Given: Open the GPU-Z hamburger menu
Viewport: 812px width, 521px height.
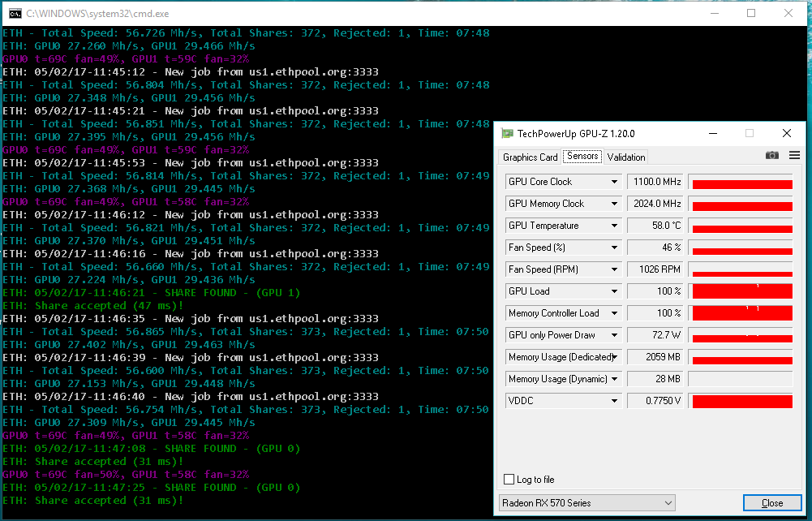Looking at the screenshot, I should (x=794, y=155).
